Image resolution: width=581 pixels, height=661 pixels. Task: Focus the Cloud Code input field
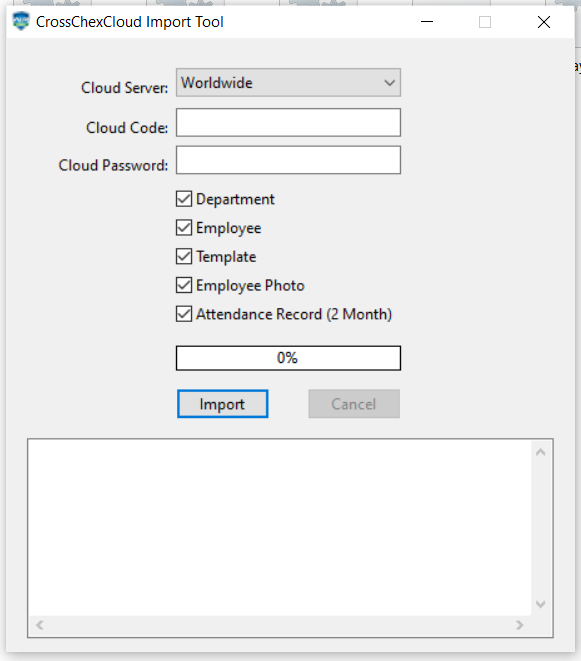(288, 122)
